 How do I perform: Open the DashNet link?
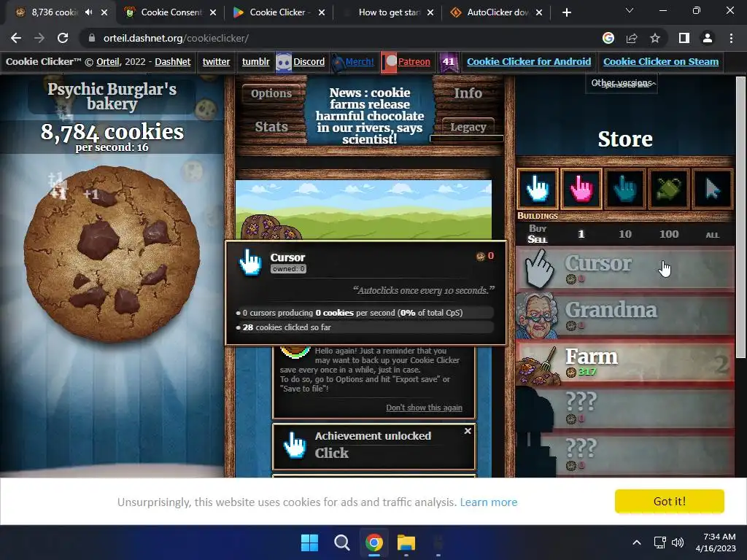pyautogui.click(x=172, y=61)
